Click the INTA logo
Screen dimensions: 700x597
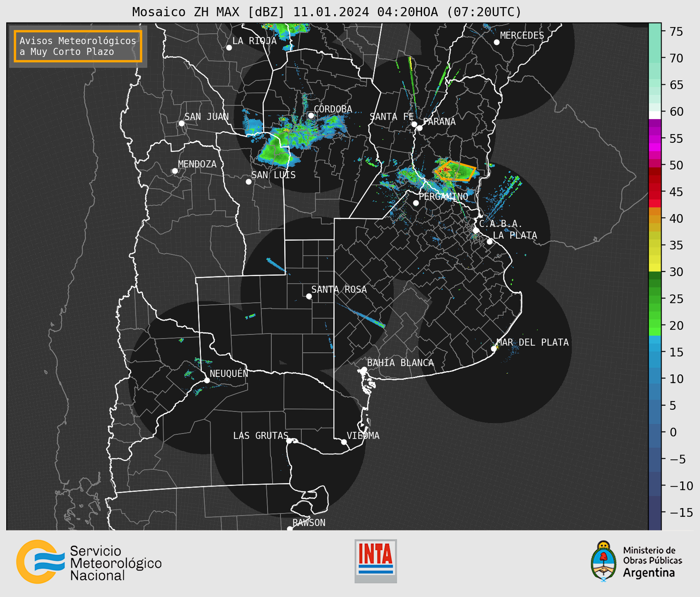tap(376, 561)
